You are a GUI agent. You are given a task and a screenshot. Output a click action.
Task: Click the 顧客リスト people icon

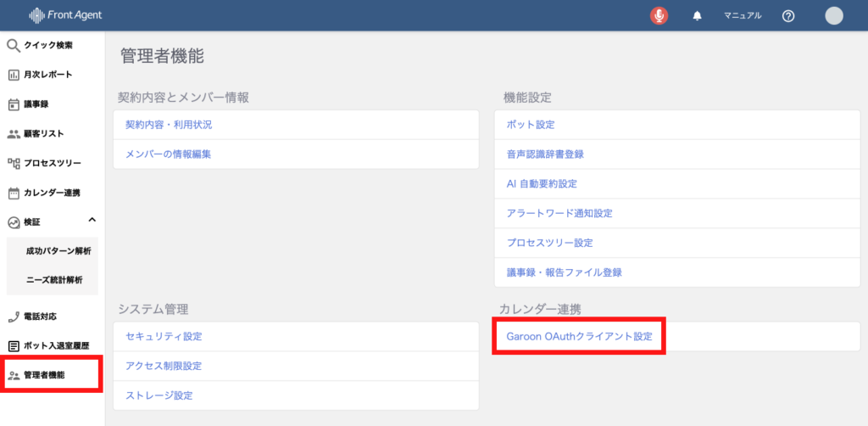pyautogui.click(x=14, y=134)
